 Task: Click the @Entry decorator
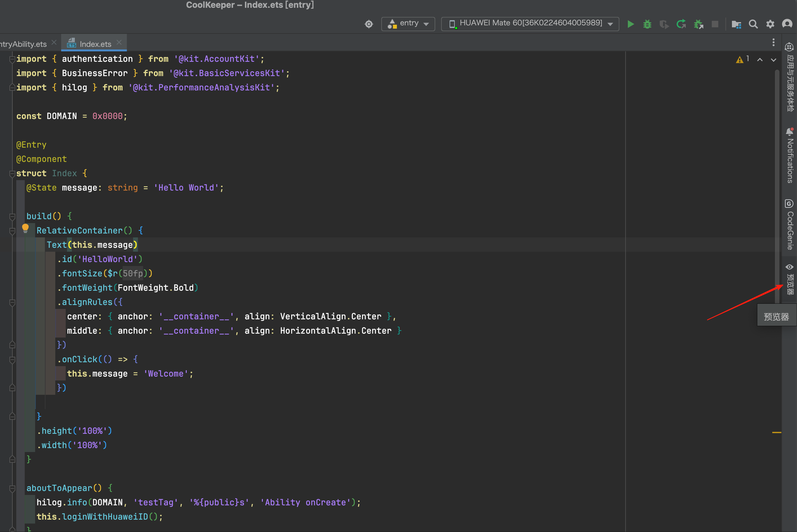pyautogui.click(x=31, y=145)
